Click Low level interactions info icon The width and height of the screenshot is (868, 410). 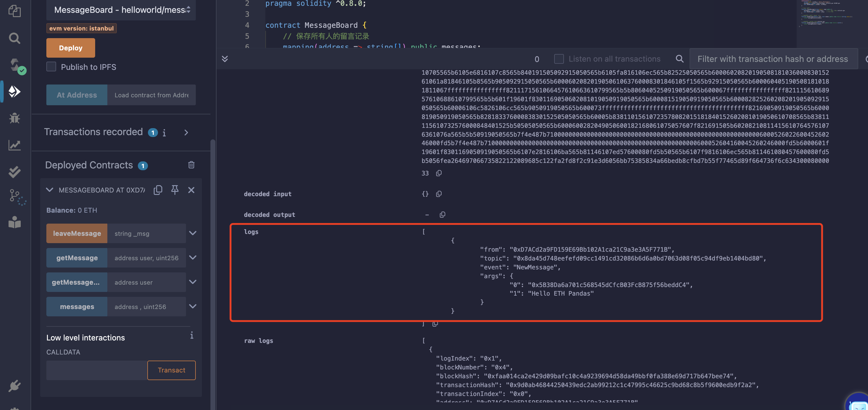(x=192, y=335)
